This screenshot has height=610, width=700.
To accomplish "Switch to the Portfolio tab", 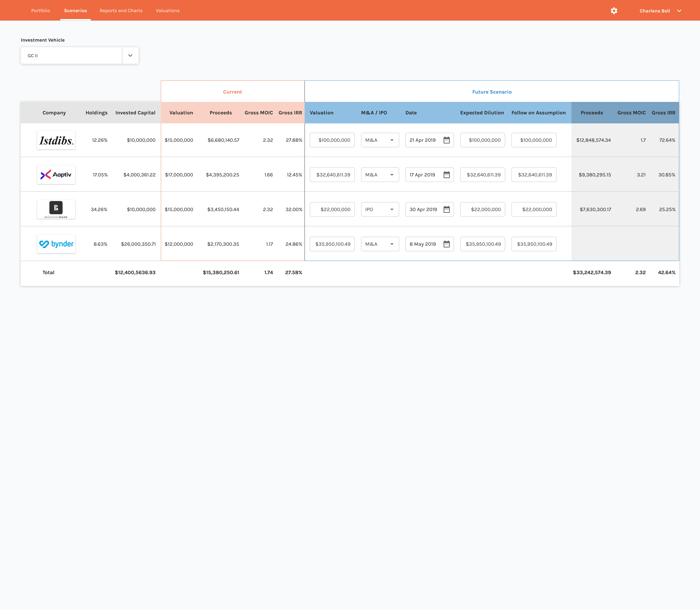I will pos(41,11).
